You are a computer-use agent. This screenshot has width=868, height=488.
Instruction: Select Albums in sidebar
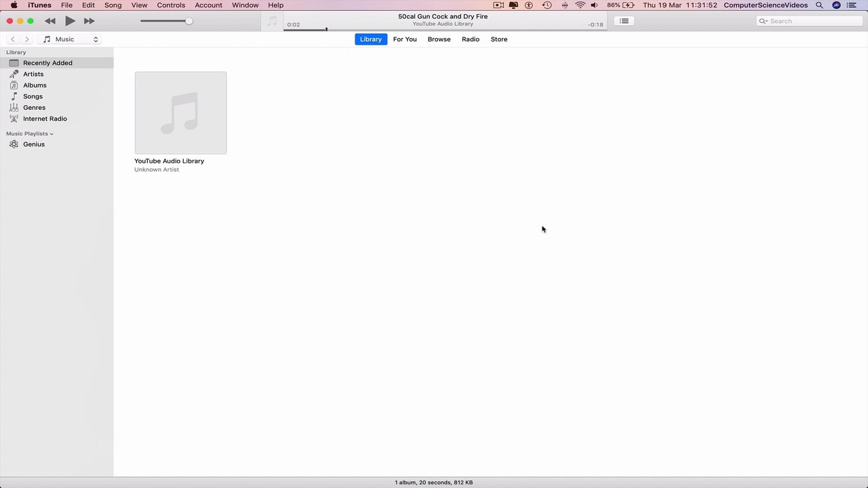(57, 85)
